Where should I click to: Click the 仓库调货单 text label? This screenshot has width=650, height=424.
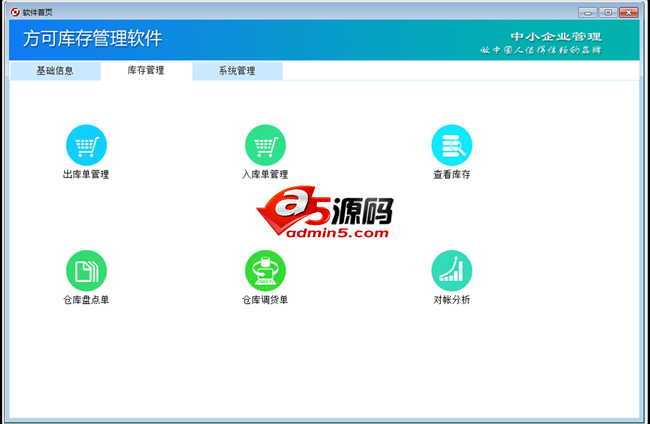click(265, 300)
